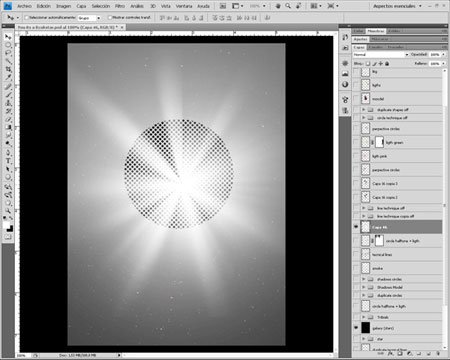This screenshot has width=450, height=360.
Task: Select the Zoom tool in toolbox
Action: pos(8,211)
